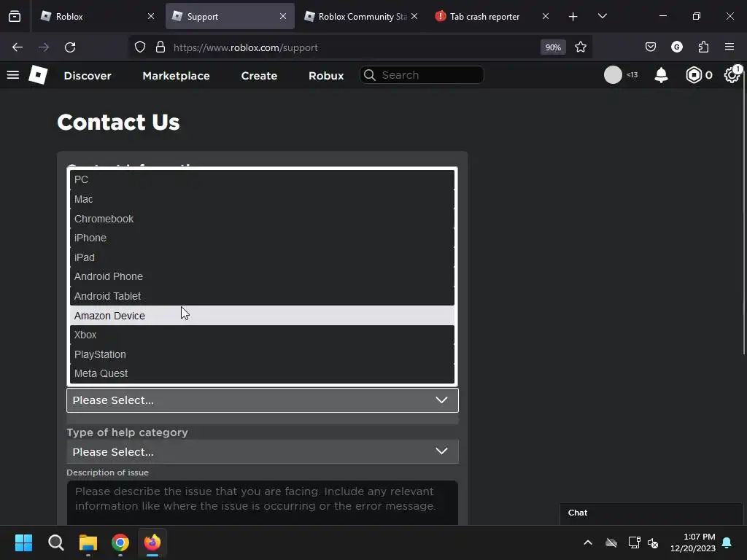Choose Xbox from the device list
Viewport: 747px width, 560px height.
(x=262, y=335)
